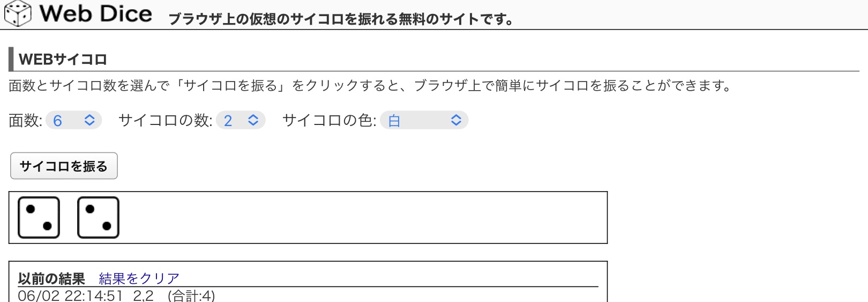Click the Web Dice title text
The height and width of the screenshot is (302, 868).
coord(96,13)
